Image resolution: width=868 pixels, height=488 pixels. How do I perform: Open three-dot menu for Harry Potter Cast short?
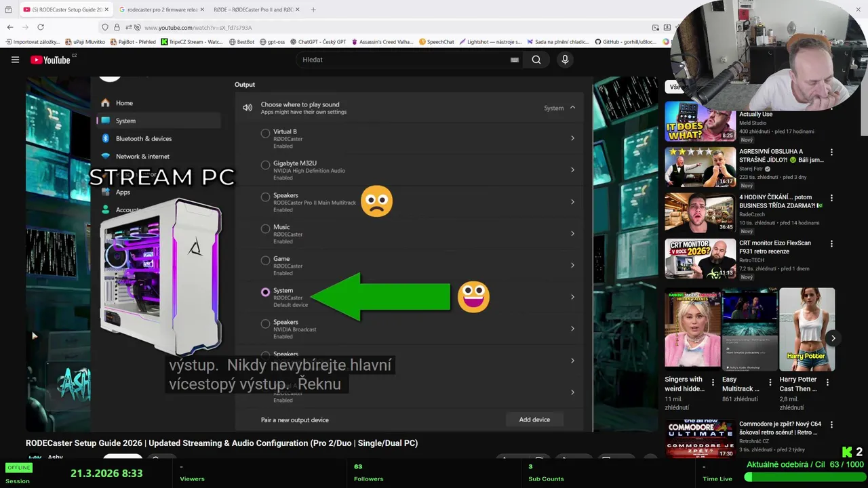click(827, 382)
